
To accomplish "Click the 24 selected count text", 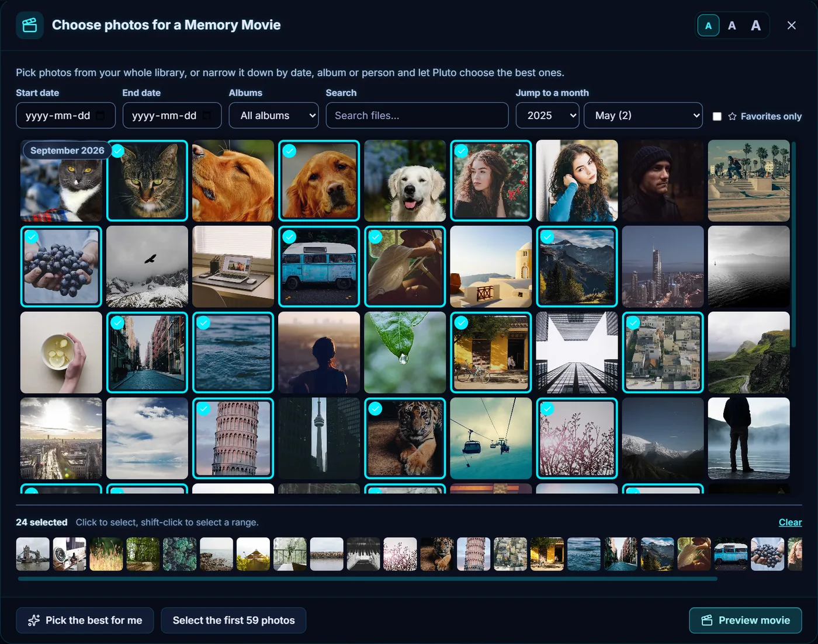I will click(x=41, y=523).
